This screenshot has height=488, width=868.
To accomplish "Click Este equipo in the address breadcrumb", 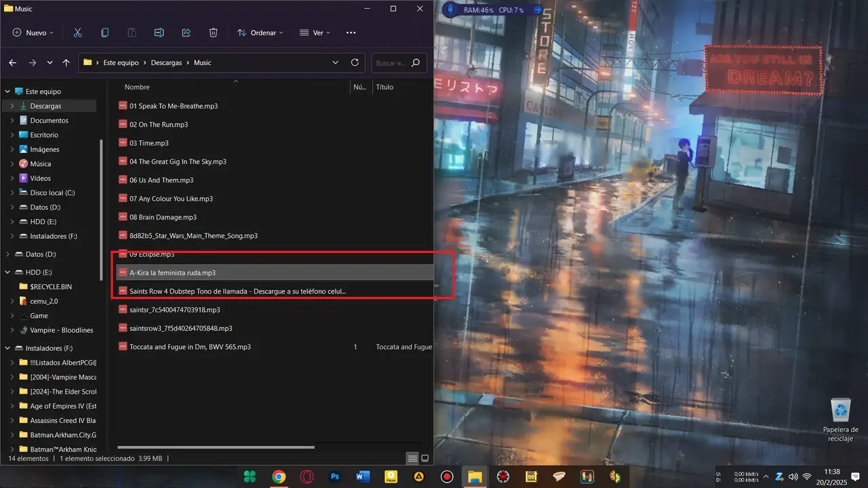I will [x=121, y=62].
